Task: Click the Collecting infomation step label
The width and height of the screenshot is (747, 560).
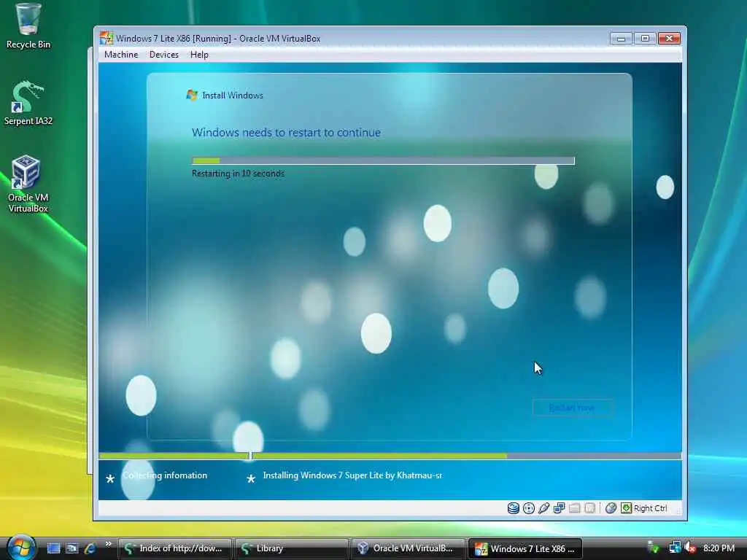Action: coord(165,475)
